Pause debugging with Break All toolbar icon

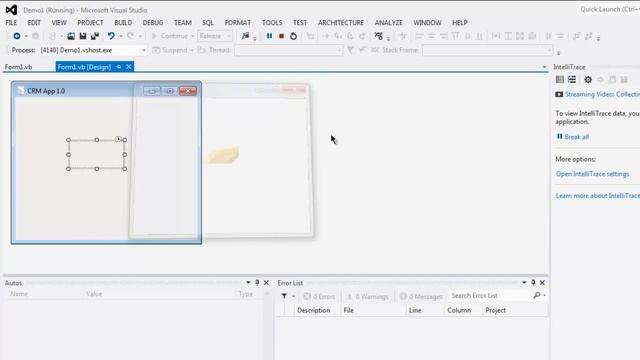[269, 36]
